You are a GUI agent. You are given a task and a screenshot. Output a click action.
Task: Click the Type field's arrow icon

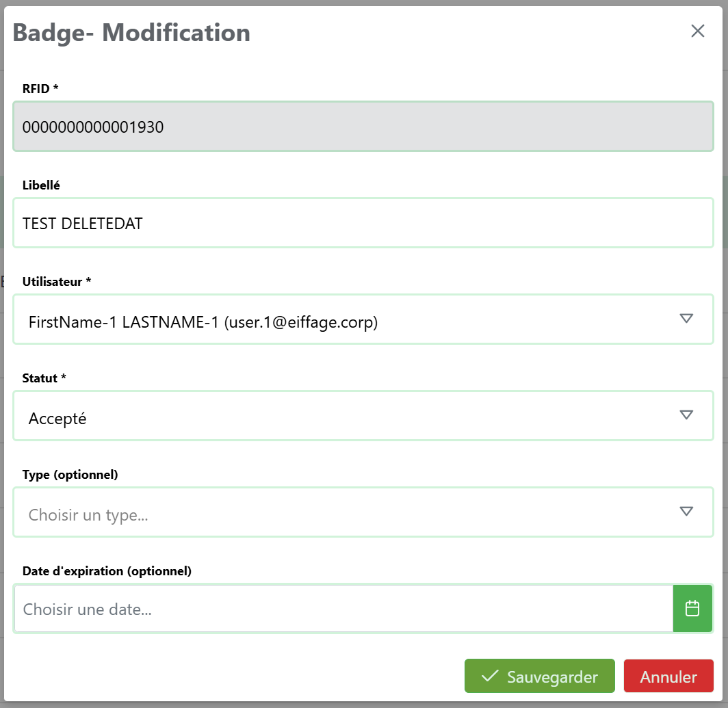686,511
